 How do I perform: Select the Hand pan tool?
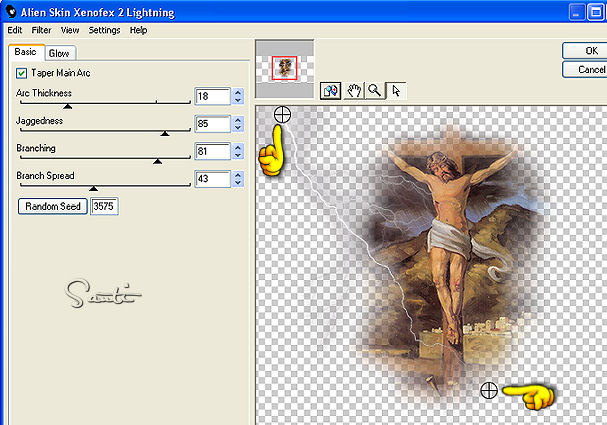pos(354,91)
